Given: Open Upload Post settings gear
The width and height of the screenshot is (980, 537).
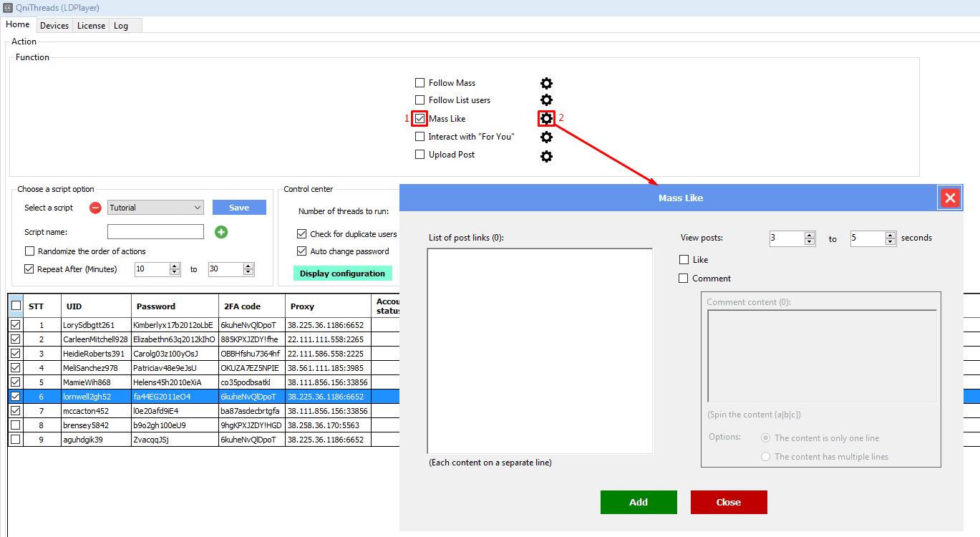Looking at the screenshot, I should [x=546, y=155].
